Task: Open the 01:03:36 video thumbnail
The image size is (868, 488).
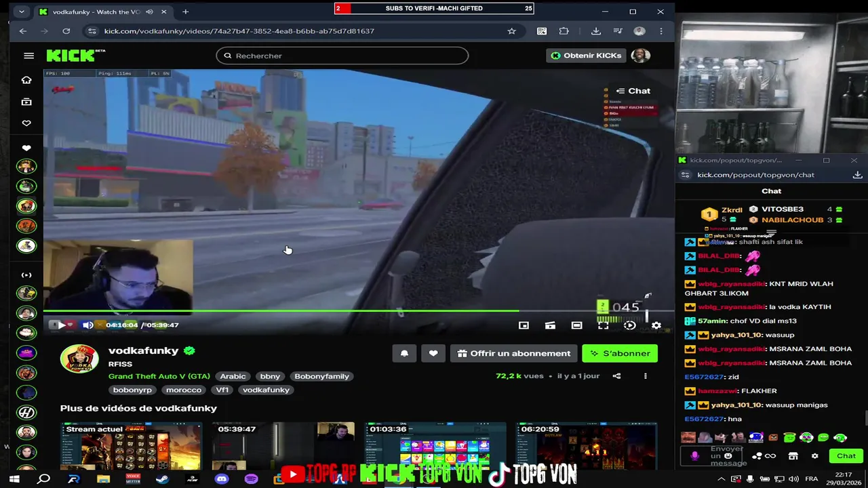Action: point(435,446)
